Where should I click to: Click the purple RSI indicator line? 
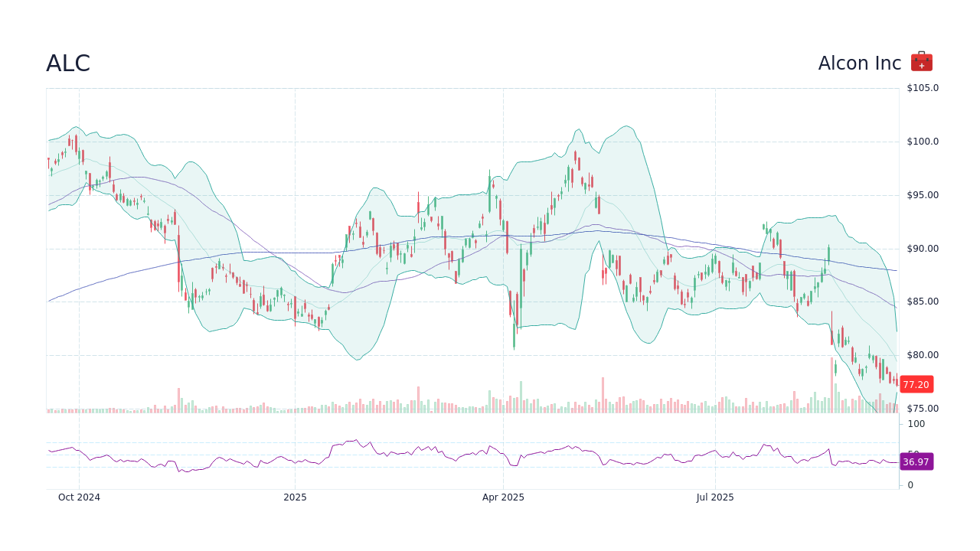352,442
